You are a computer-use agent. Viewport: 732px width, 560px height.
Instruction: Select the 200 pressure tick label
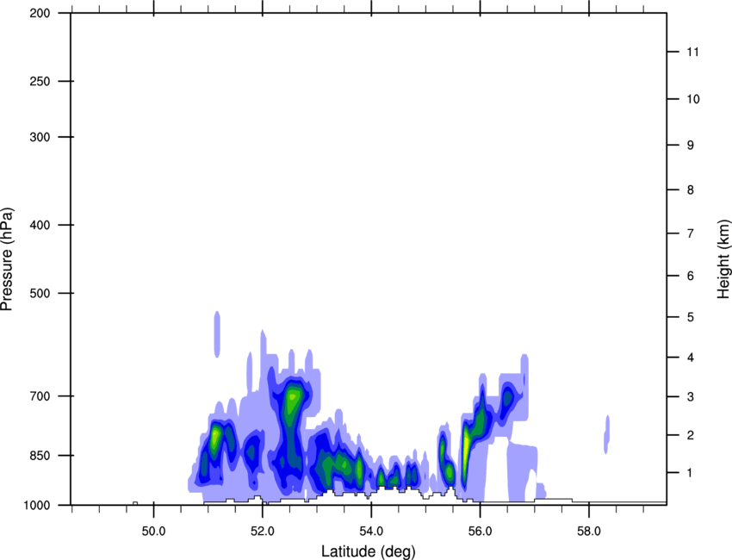click(40, 13)
